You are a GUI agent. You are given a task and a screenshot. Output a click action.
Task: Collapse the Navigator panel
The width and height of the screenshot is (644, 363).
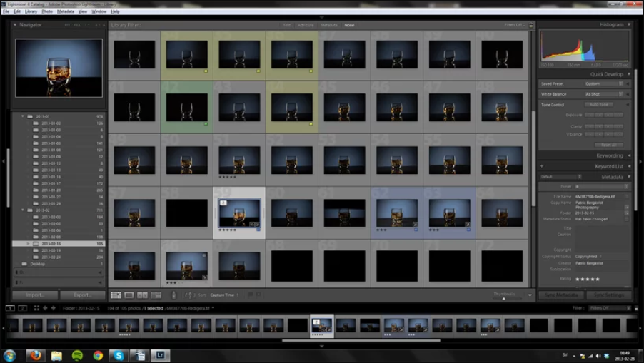(x=15, y=25)
